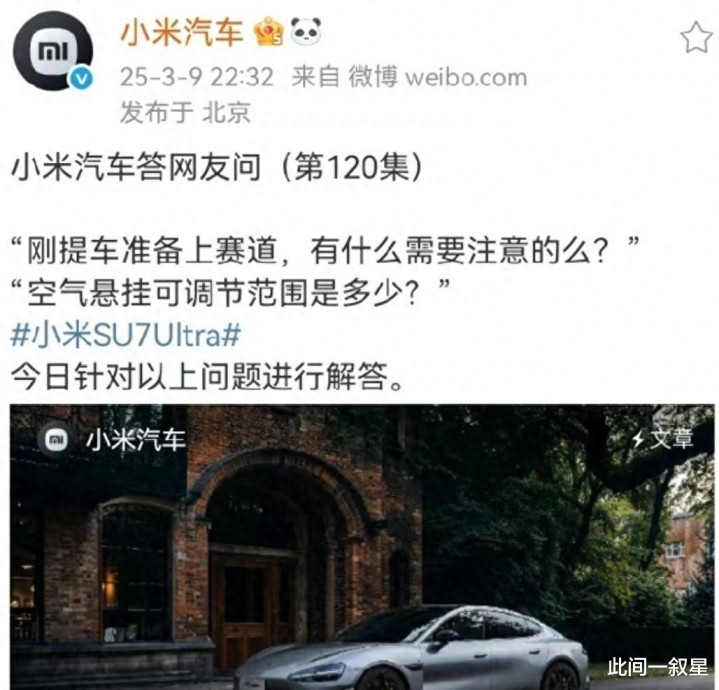Click the post title 小米汽车答网友问 第120集
The image size is (719, 690).
pyautogui.click(x=216, y=167)
